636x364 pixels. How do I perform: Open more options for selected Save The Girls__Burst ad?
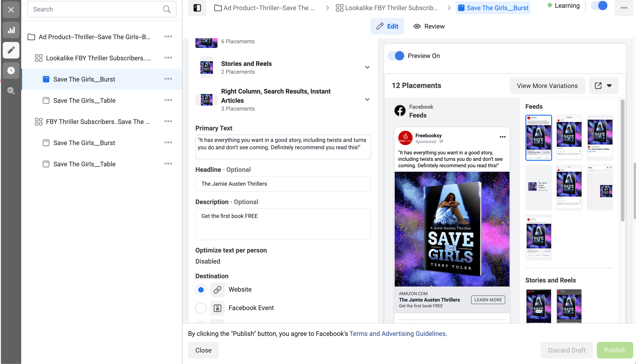pos(168,79)
